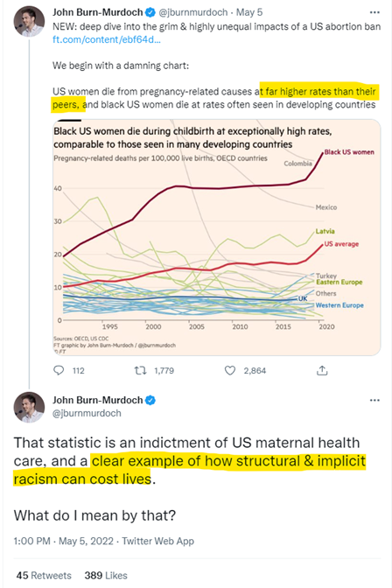This screenshot has height=588, width=392.
Task: Click the @jburnmurdoch handle in the top tweet
Action: pyautogui.click(x=192, y=12)
